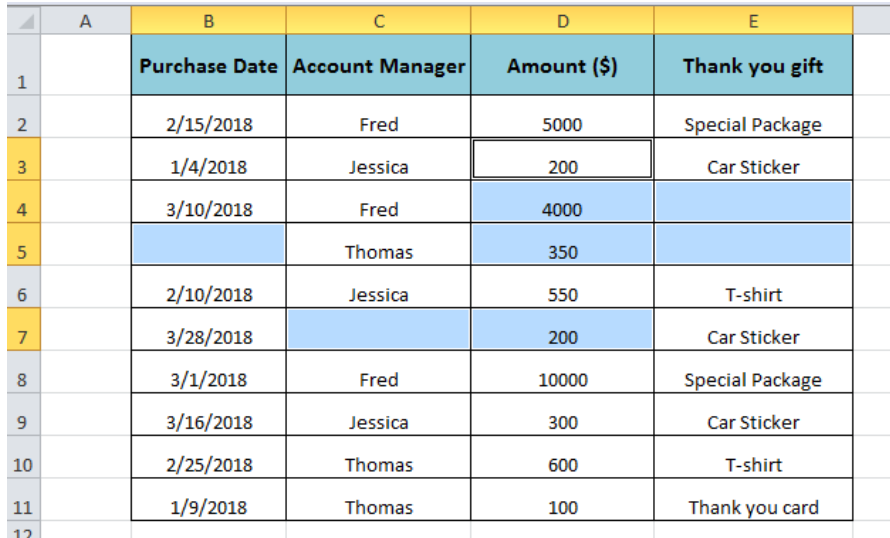Select column E header
Image resolution: width=890 pixels, height=538 pixels.
(x=753, y=21)
